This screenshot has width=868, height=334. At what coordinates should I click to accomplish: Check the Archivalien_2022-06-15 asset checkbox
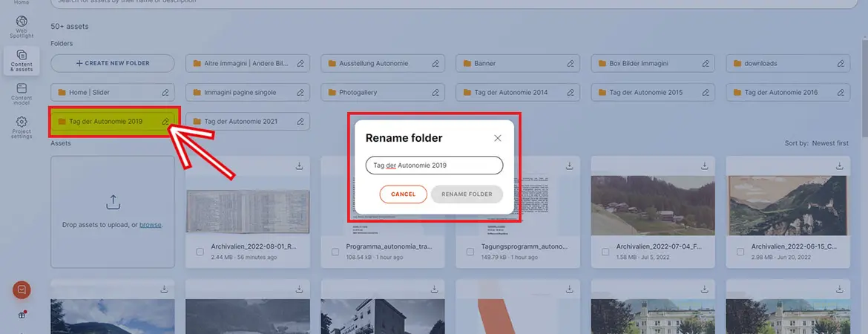(x=740, y=252)
